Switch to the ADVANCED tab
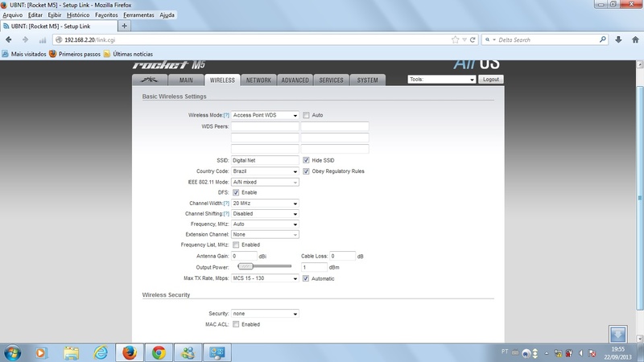Image resolution: width=644 pixels, height=362 pixels. [x=295, y=80]
